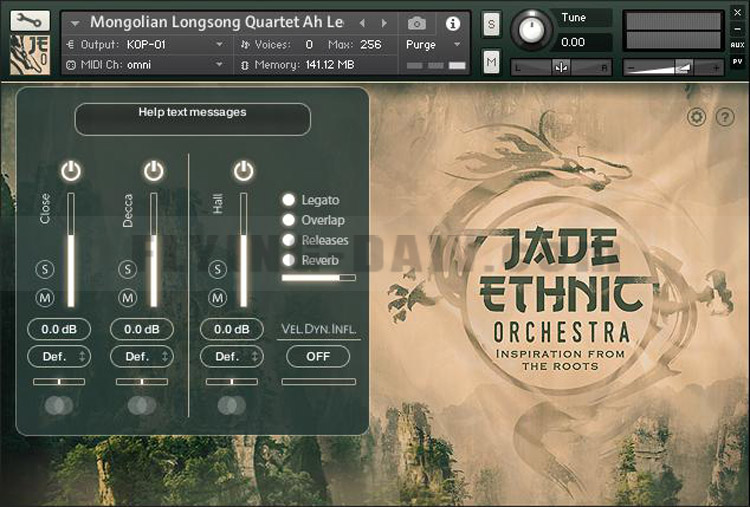Solo the Close mic channel

point(45,269)
